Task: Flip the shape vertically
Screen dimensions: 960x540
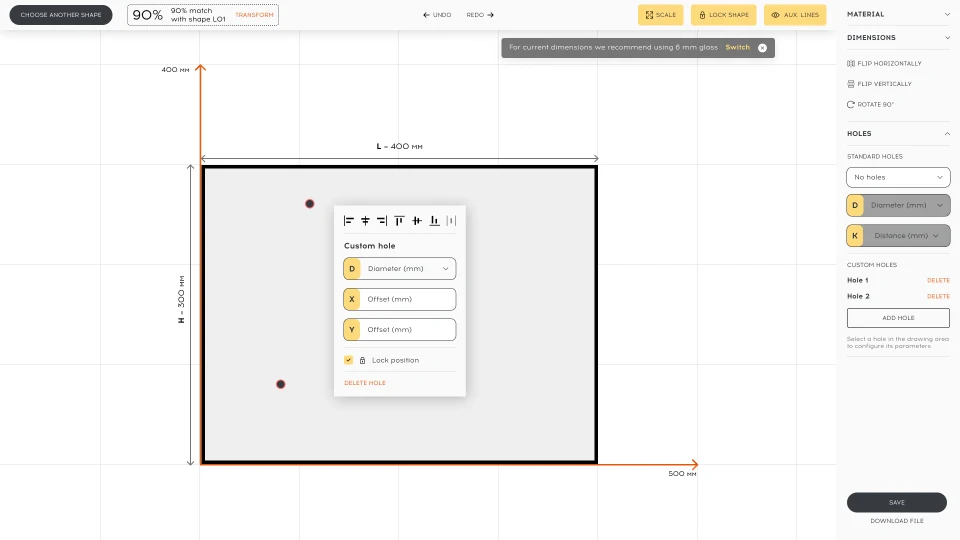Action: coord(879,84)
